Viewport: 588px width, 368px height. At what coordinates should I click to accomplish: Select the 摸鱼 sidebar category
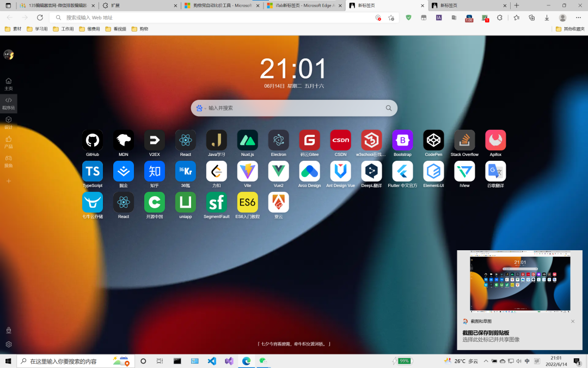(x=9, y=161)
